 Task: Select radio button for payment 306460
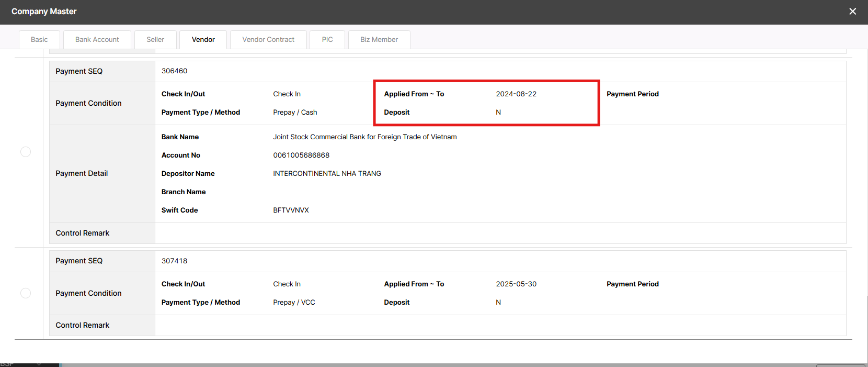click(26, 152)
